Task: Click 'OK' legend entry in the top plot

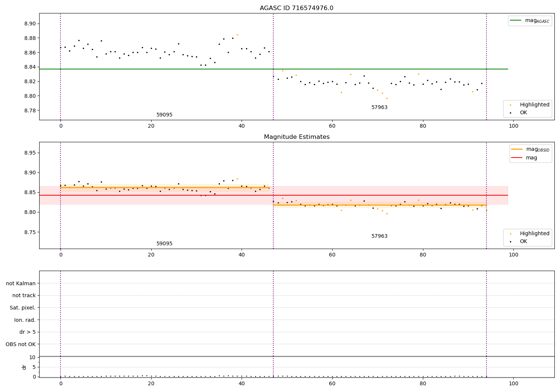Action: [x=519, y=112]
